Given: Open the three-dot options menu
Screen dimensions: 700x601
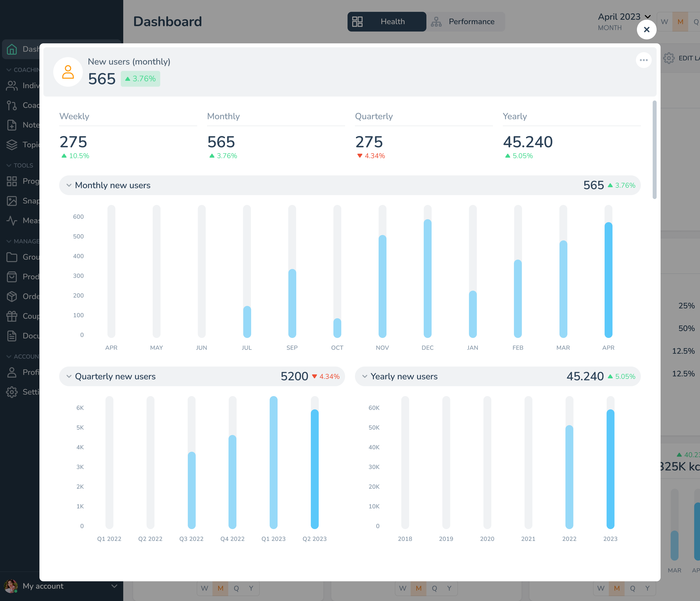Looking at the screenshot, I should [643, 60].
